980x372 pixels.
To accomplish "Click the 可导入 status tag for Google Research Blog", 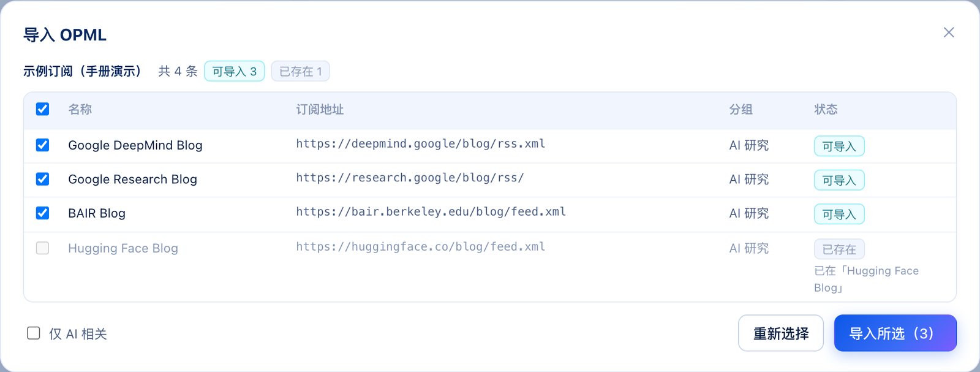I will 839,180.
